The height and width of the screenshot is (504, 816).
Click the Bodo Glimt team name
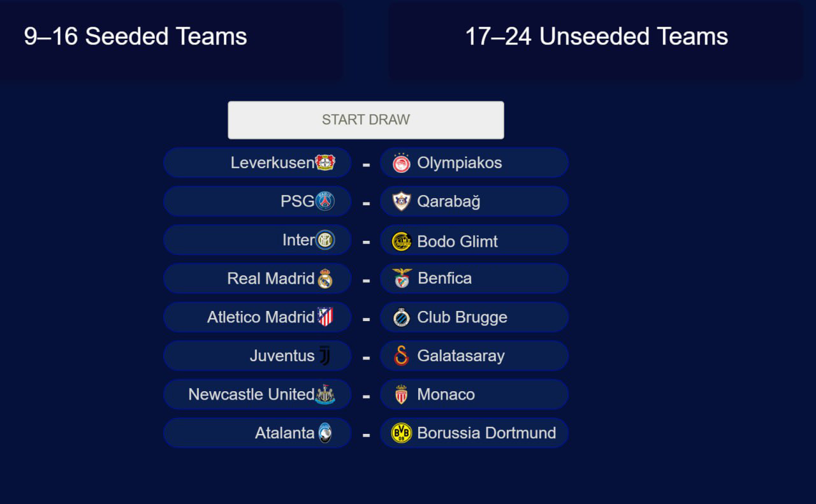[x=457, y=241]
